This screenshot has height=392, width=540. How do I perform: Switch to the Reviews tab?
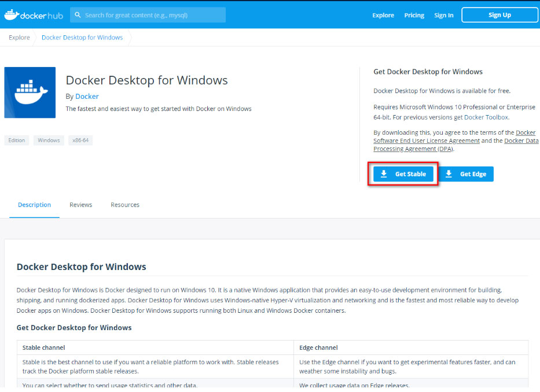click(x=80, y=205)
